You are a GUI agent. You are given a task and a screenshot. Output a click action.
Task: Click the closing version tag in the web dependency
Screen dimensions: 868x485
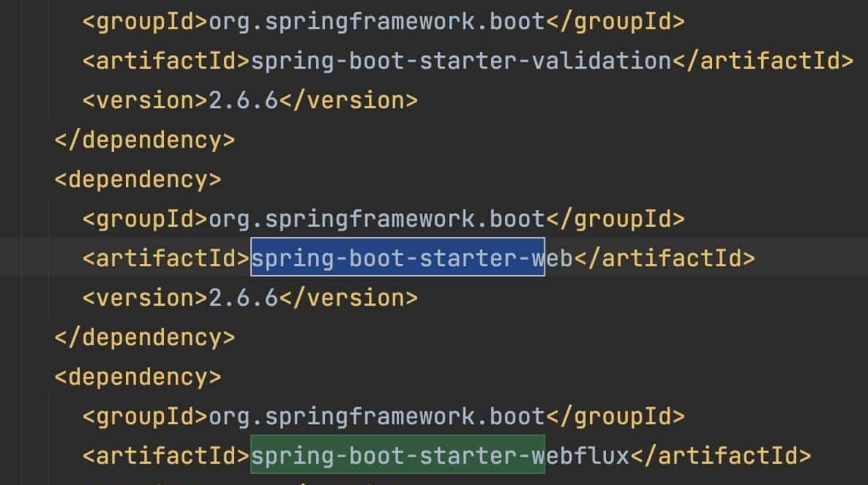[348, 298]
